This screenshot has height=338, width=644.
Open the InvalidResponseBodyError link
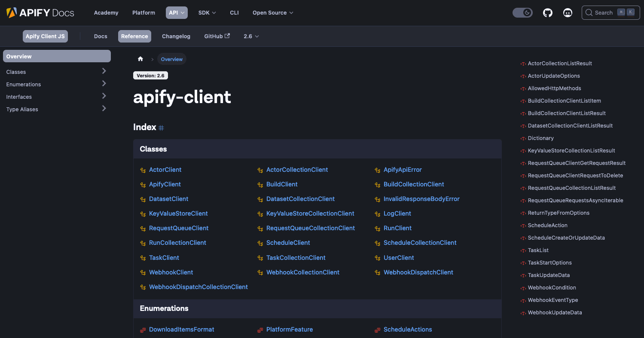pos(421,199)
